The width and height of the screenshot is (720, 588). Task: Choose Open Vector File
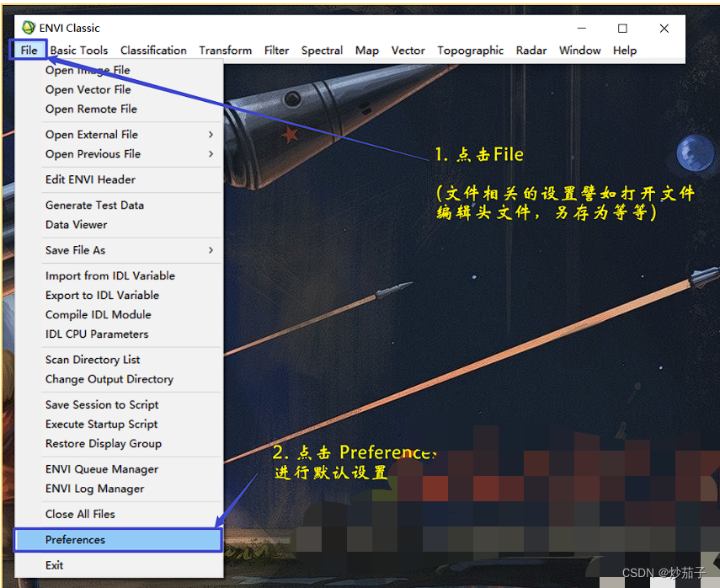point(119,89)
